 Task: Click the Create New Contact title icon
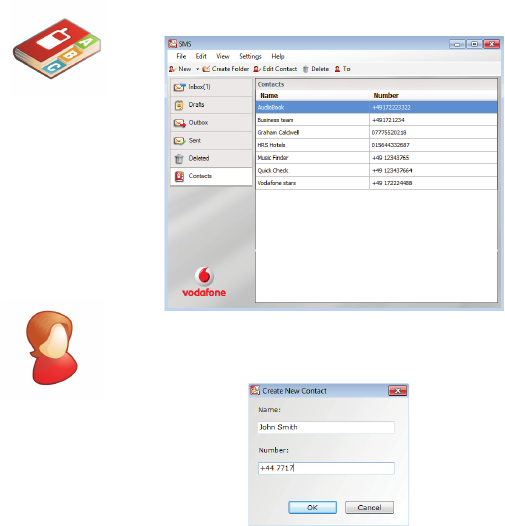click(x=255, y=390)
